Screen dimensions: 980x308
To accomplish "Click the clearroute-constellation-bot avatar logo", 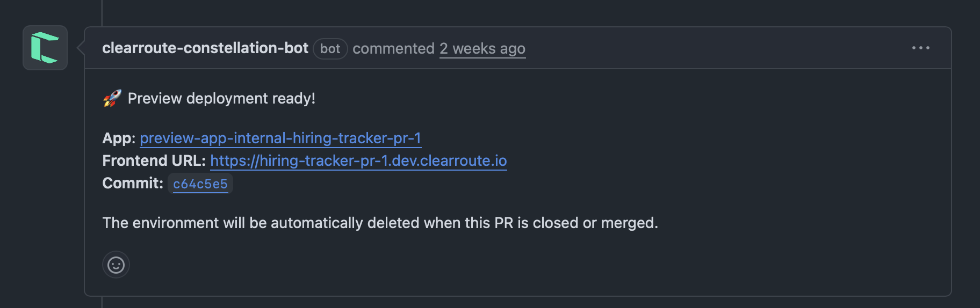I will (x=45, y=48).
